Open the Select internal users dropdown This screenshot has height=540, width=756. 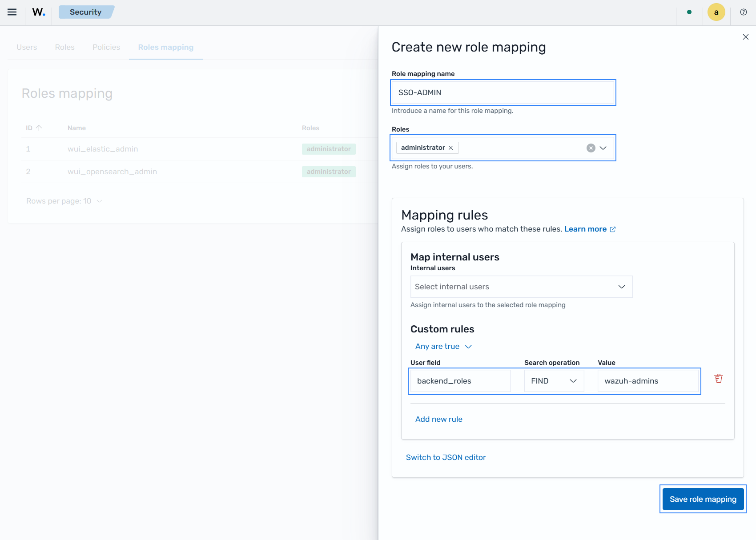pos(521,287)
